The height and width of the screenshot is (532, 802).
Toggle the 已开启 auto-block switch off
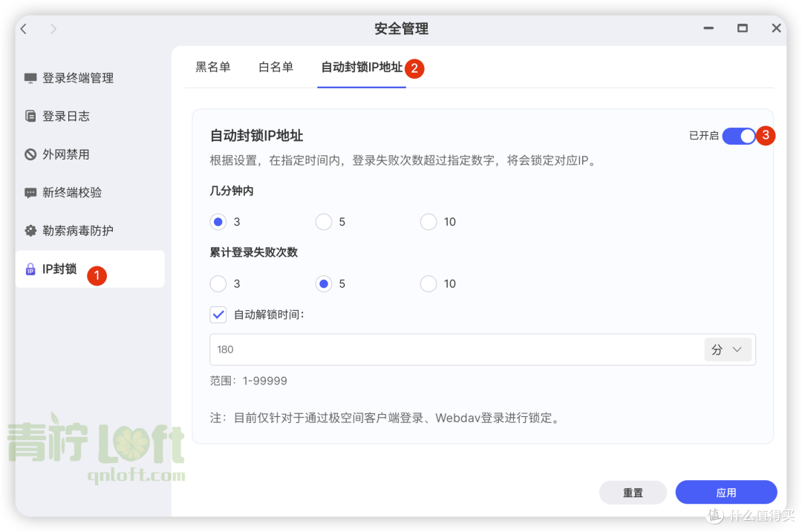pos(739,136)
